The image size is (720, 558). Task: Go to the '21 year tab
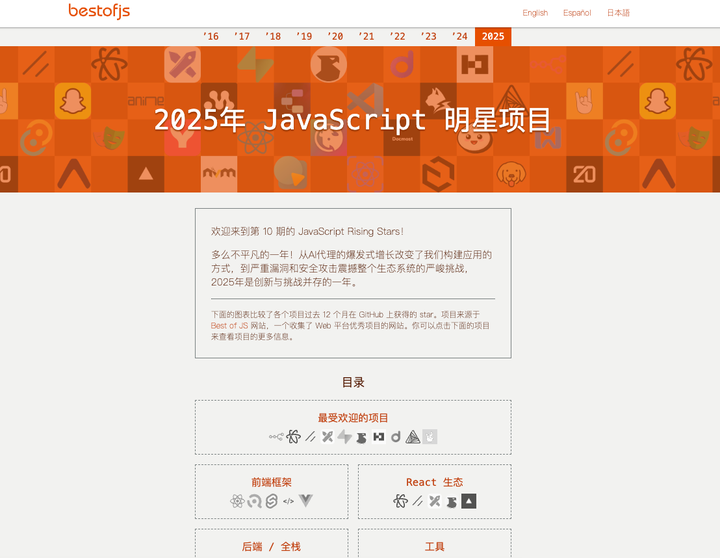tap(366, 36)
